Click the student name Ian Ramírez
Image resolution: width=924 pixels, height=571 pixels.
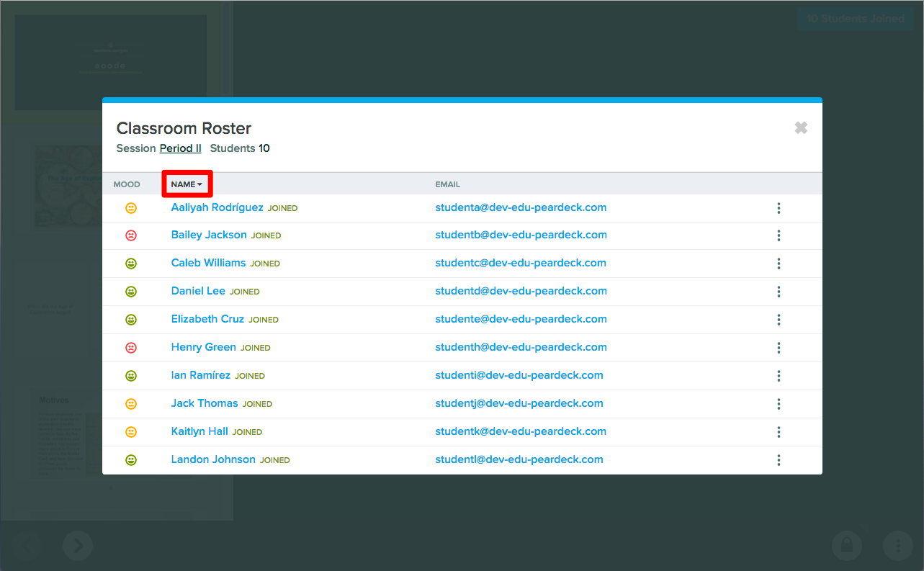coord(201,375)
